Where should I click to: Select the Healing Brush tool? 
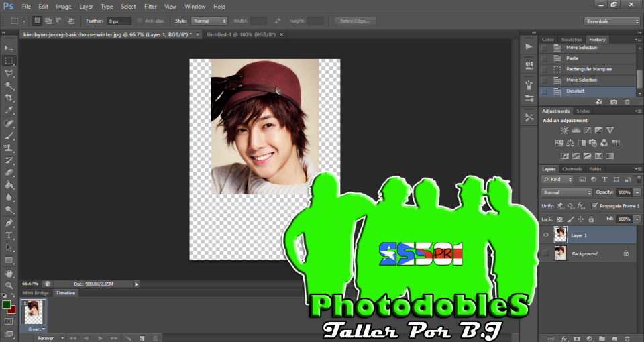9,123
